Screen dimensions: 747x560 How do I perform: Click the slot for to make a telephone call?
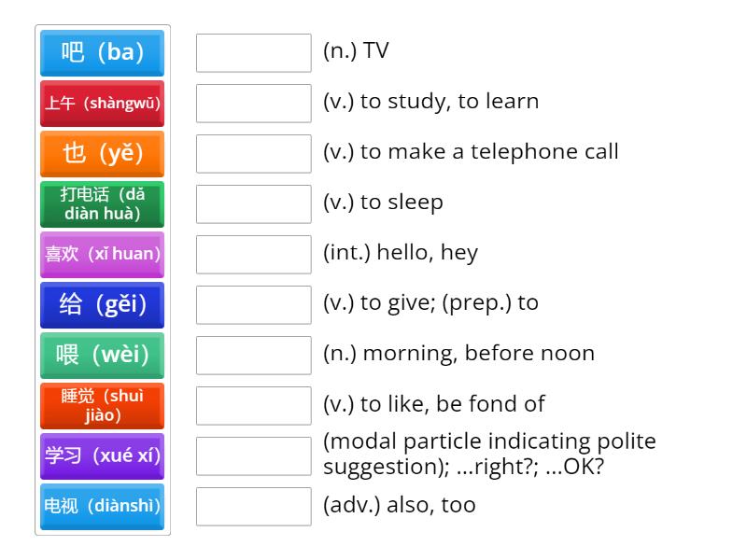pyautogui.click(x=253, y=153)
